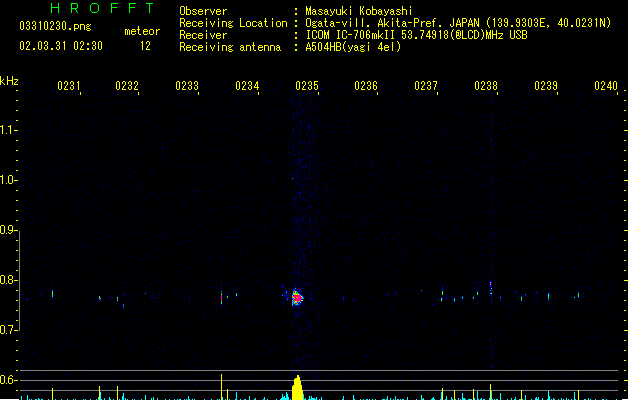Click the kHz axis unit label
The width and height of the screenshot is (629, 400).
click(9, 81)
